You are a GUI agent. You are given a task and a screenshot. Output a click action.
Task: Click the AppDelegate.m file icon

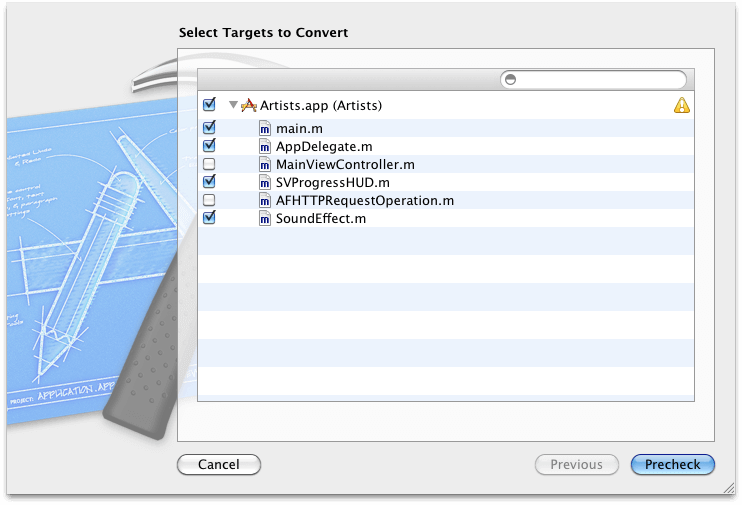[x=265, y=146]
